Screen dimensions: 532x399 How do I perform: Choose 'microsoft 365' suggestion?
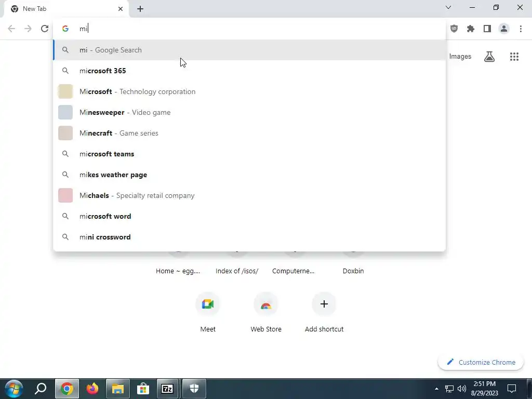(249, 71)
